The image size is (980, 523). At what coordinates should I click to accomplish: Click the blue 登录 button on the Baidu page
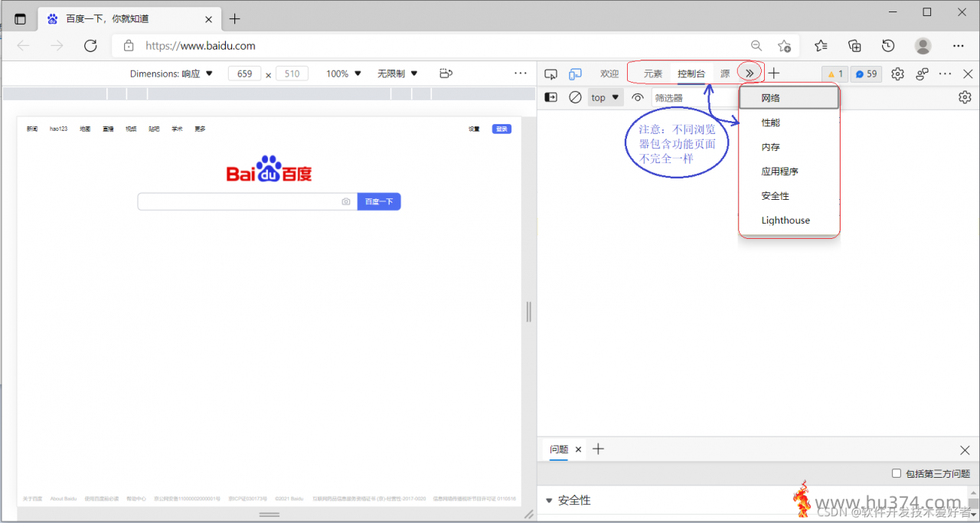[x=501, y=129]
